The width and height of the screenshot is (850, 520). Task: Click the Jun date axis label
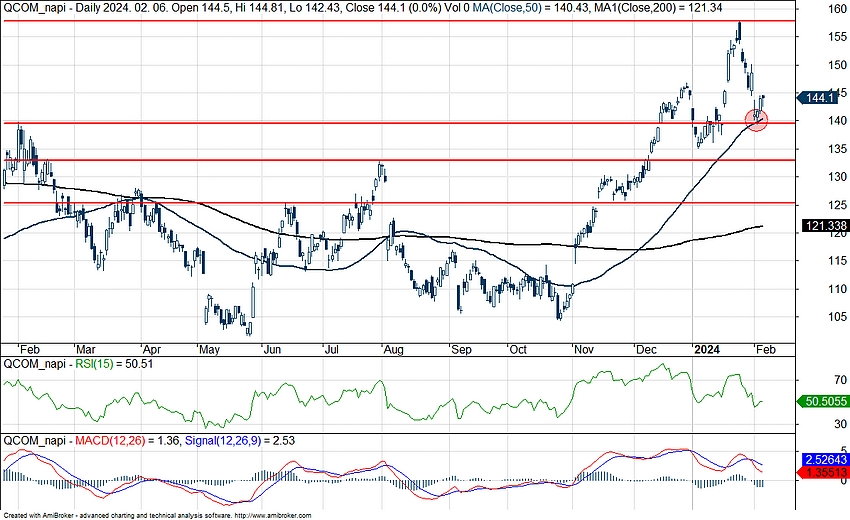point(272,350)
